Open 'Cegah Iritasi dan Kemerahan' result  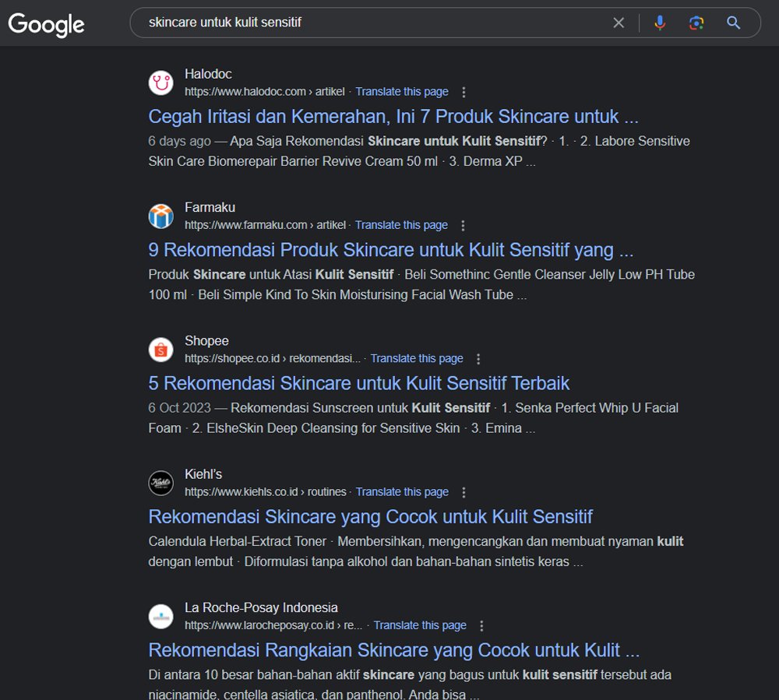click(393, 117)
